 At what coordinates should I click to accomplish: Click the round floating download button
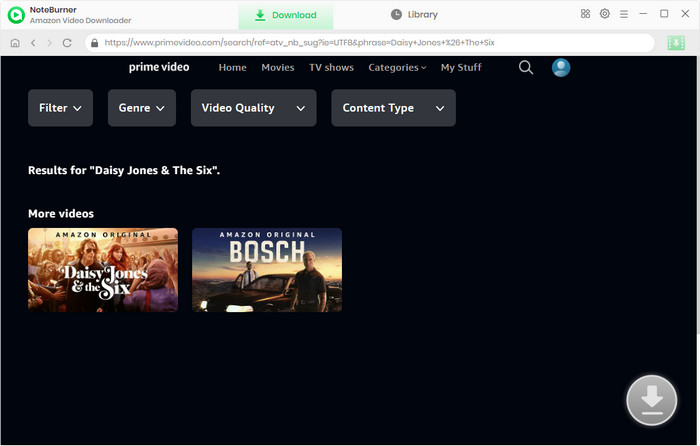click(652, 400)
